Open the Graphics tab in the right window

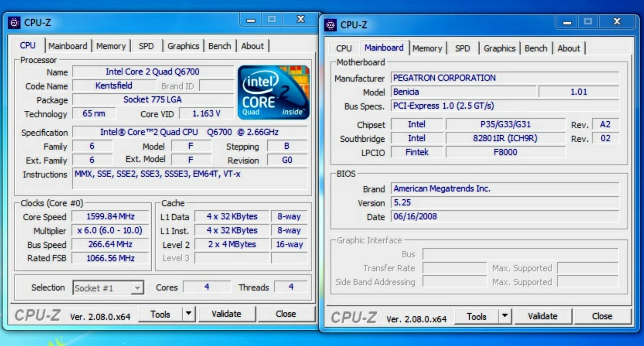pos(500,48)
